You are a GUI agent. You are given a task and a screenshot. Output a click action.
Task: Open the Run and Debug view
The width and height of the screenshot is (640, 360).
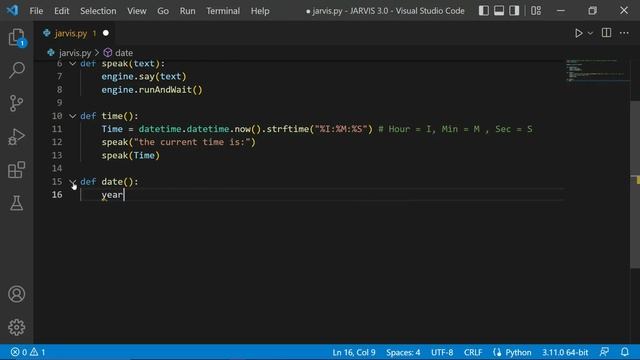tap(16, 137)
